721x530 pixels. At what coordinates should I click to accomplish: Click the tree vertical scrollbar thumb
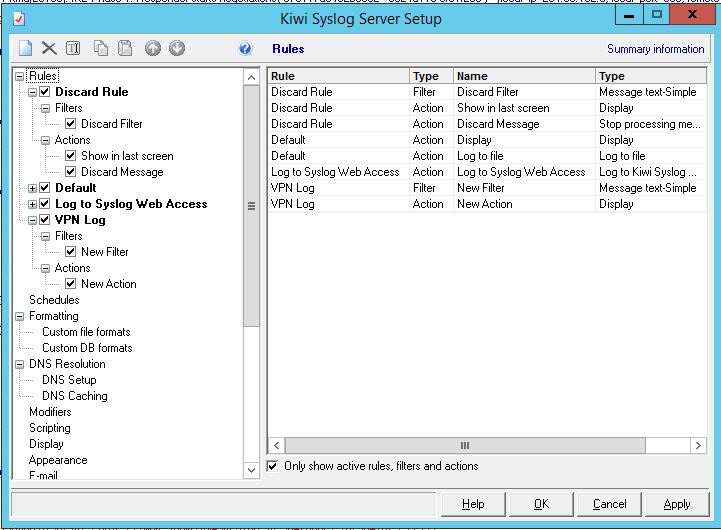click(x=251, y=206)
